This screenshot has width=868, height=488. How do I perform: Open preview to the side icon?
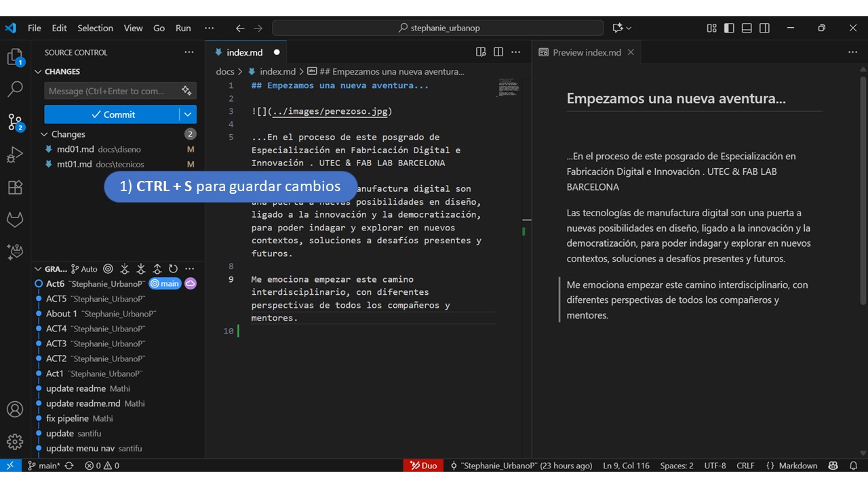click(x=481, y=52)
